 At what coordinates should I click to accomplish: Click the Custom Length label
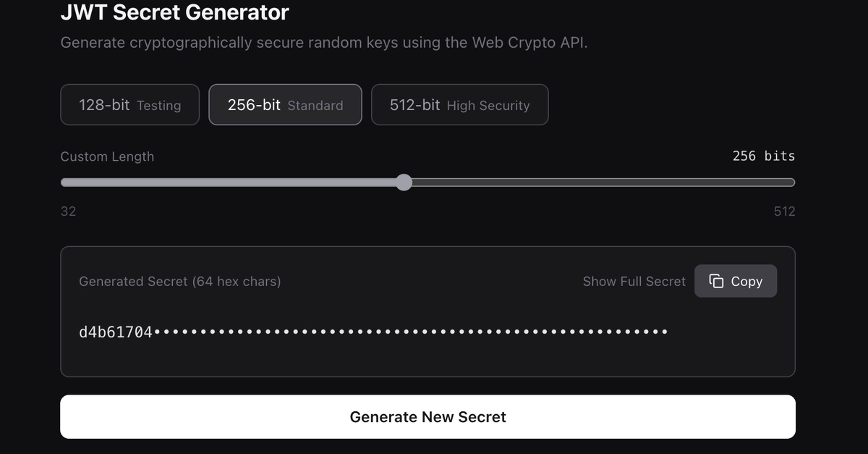107,156
